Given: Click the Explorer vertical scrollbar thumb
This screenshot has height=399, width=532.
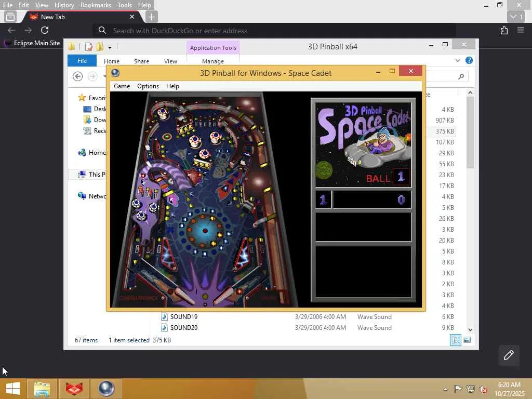Looking at the screenshot, I should 470,132.
